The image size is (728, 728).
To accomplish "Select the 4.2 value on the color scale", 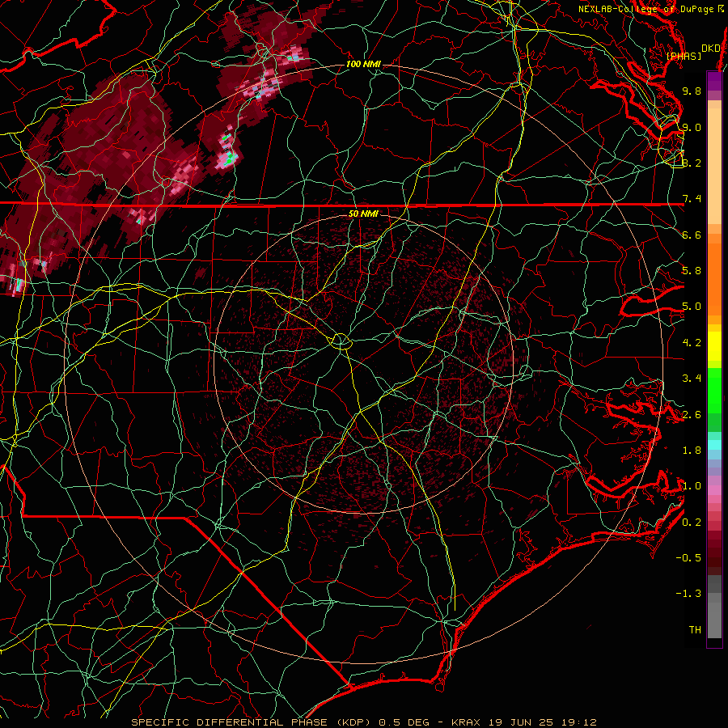I will point(692,343).
